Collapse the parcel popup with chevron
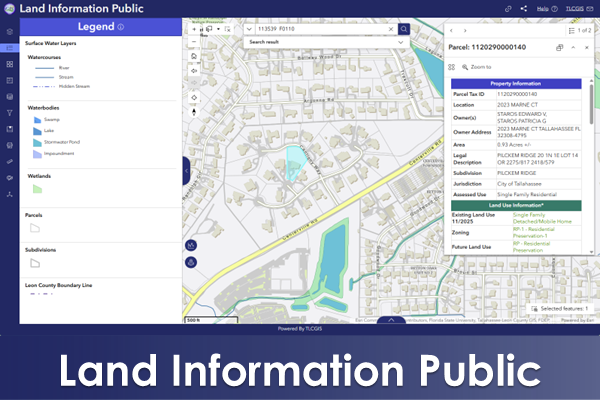The width and height of the screenshot is (600, 400). click(x=573, y=47)
